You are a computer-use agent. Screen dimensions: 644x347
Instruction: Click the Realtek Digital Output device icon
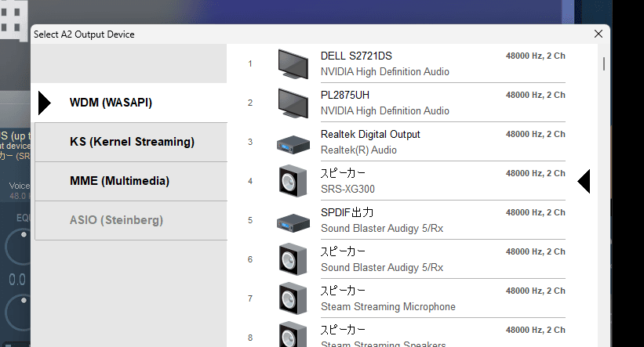293,145
